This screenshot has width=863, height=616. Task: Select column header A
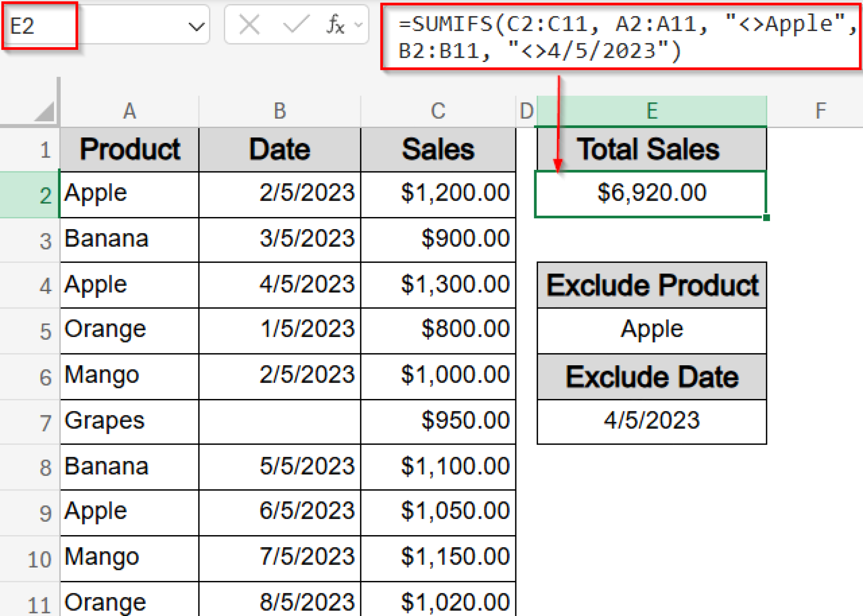pyautogui.click(x=129, y=110)
